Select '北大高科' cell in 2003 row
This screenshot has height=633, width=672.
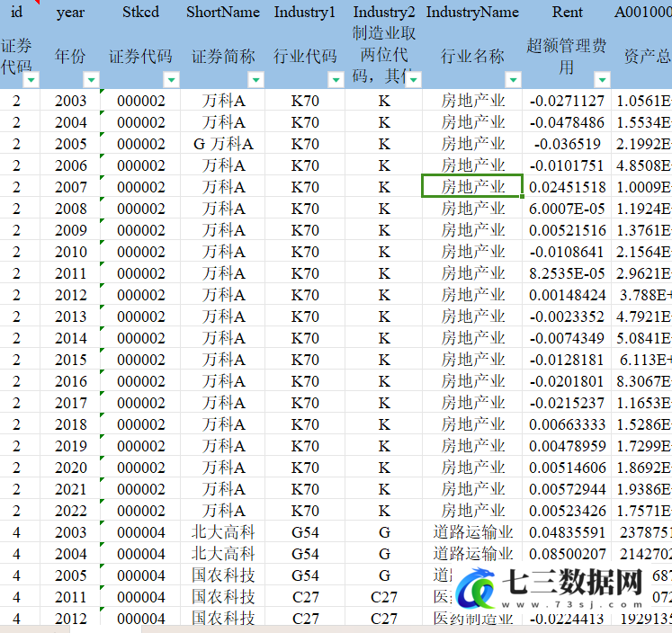(223, 532)
